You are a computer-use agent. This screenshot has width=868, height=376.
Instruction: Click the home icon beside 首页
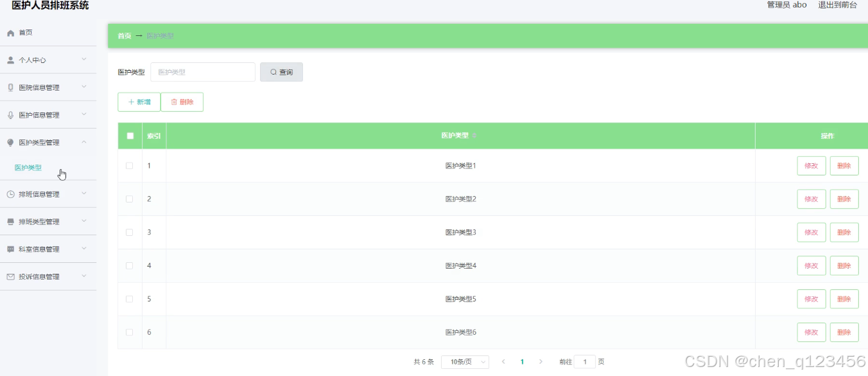[x=10, y=33]
